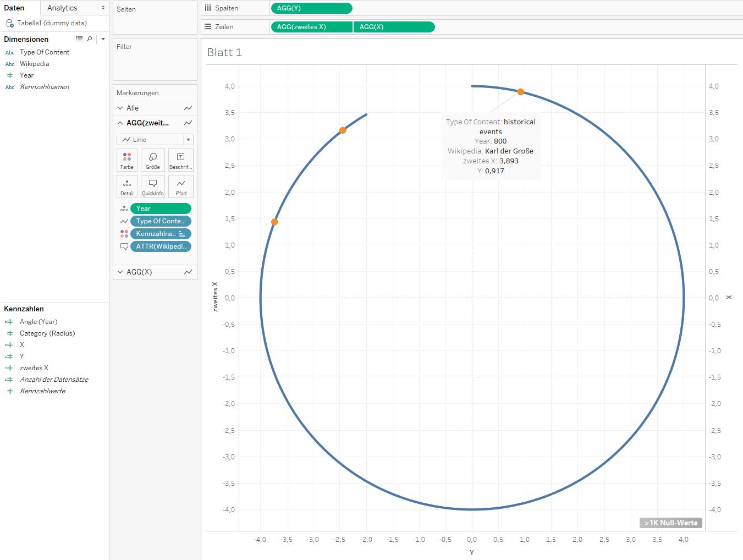Click the view data grid icon in Dimensionen
Viewport: 743px width, 560px height.
[79, 39]
